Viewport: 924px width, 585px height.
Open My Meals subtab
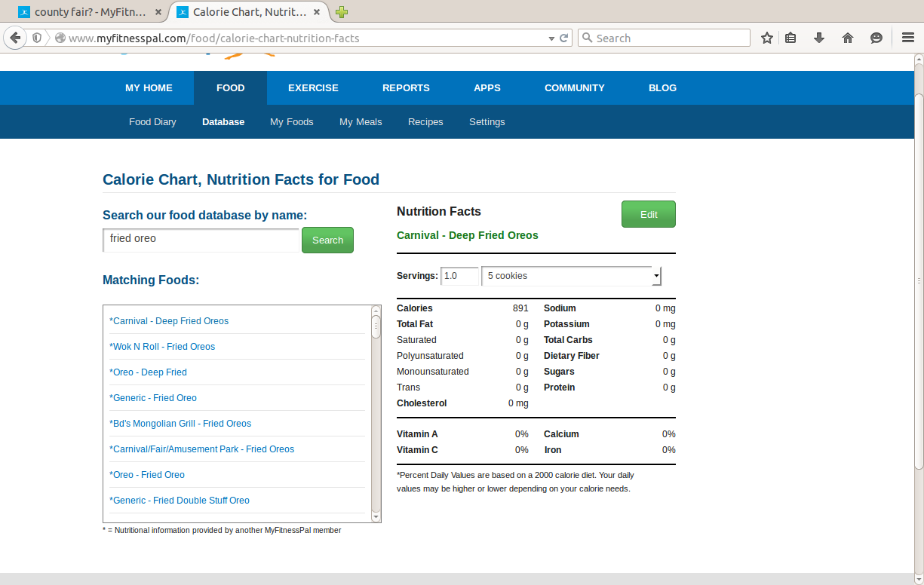[x=361, y=121]
